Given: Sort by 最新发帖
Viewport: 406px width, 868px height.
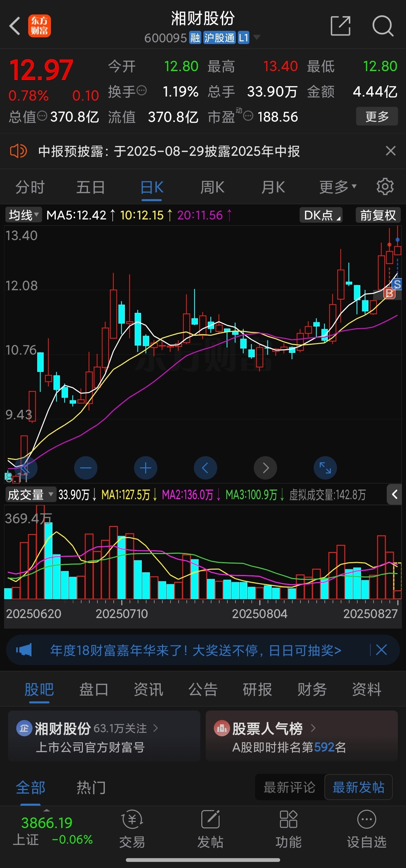Looking at the screenshot, I should tap(358, 787).
